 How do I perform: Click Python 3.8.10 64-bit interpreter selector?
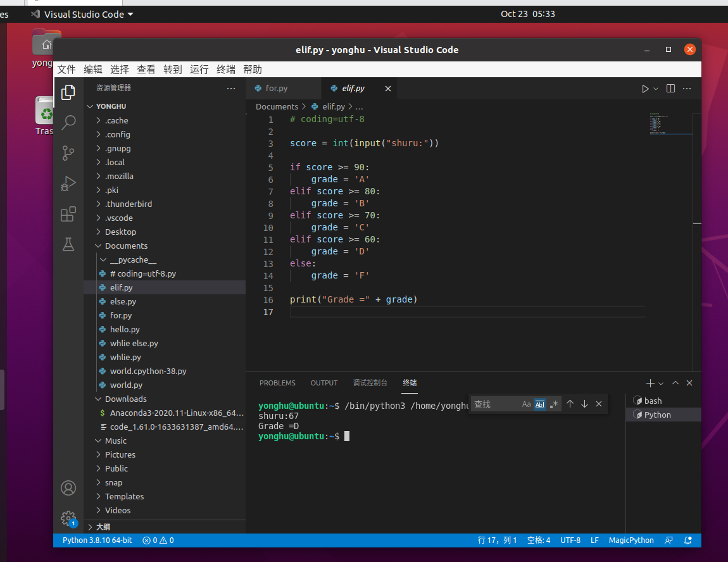click(x=97, y=540)
